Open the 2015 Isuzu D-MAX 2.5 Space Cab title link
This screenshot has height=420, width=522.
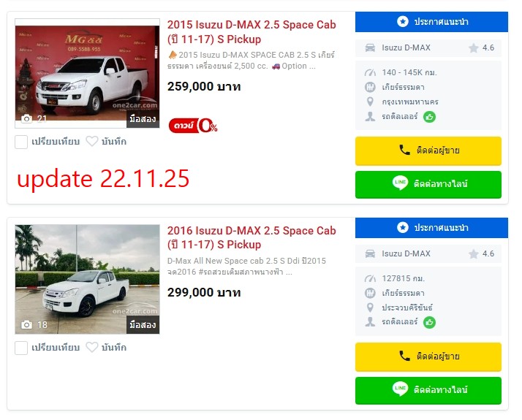click(x=251, y=32)
